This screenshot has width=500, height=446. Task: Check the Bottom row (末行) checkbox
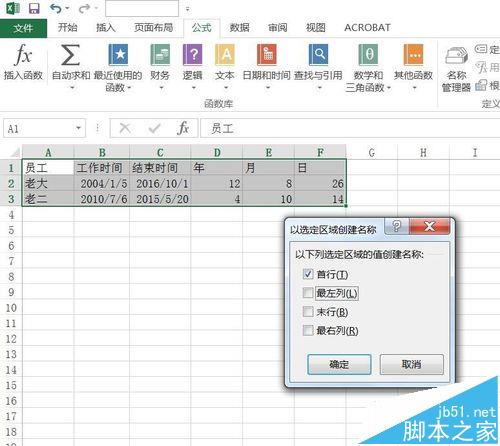(x=308, y=312)
